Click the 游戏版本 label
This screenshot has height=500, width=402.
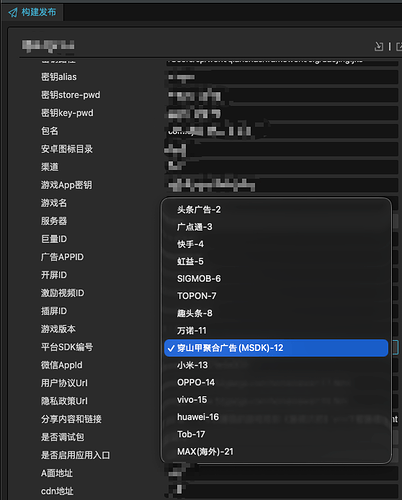[x=58, y=329]
